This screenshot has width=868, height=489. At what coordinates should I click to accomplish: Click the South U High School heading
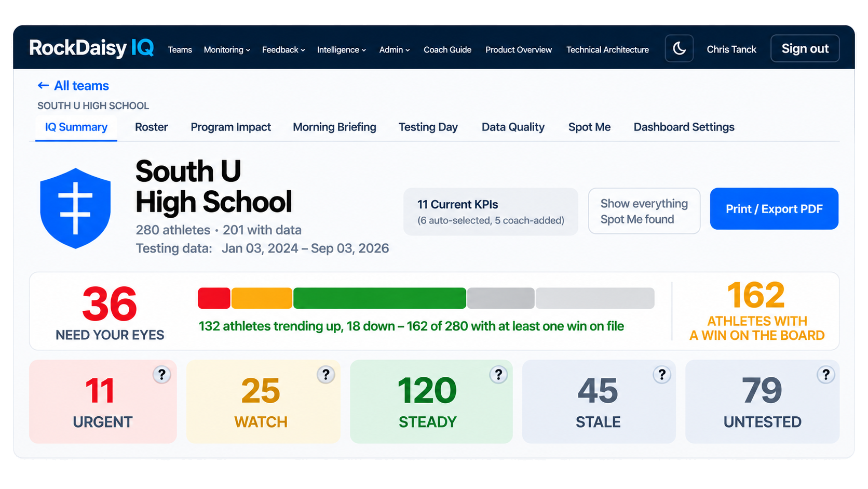[x=214, y=187]
